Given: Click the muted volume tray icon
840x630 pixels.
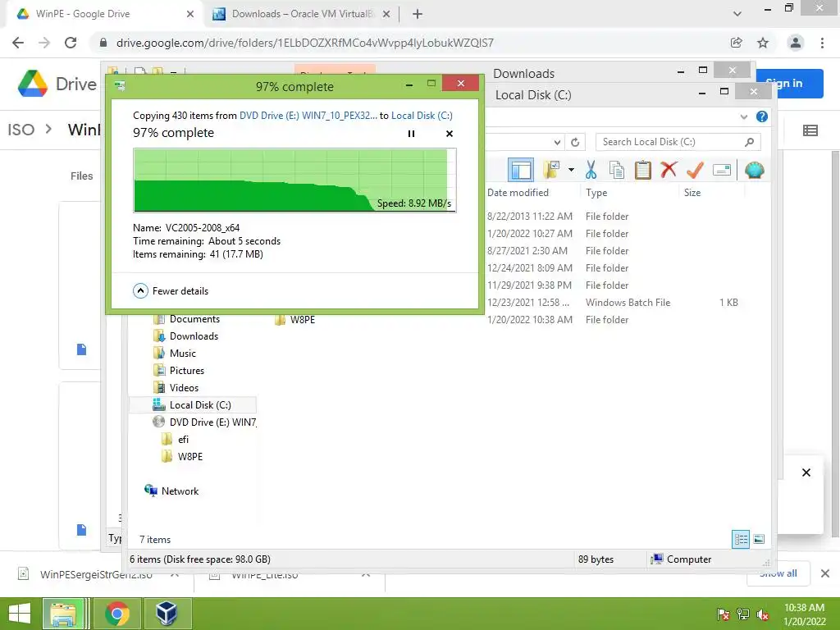Looking at the screenshot, I should click(763, 614).
